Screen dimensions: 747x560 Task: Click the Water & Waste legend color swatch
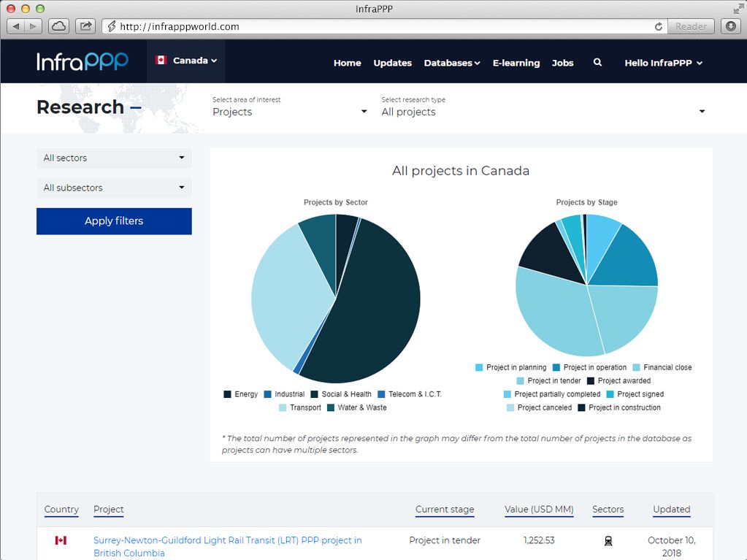331,407
